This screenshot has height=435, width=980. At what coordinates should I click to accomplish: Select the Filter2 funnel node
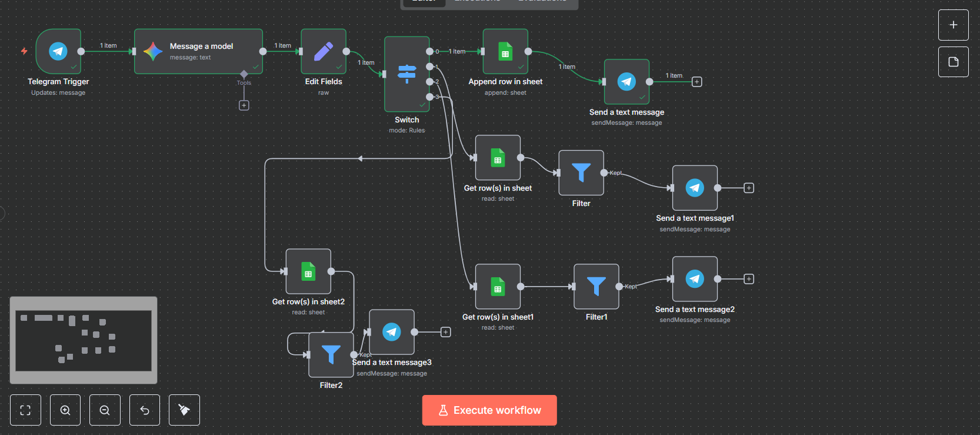click(331, 355)
